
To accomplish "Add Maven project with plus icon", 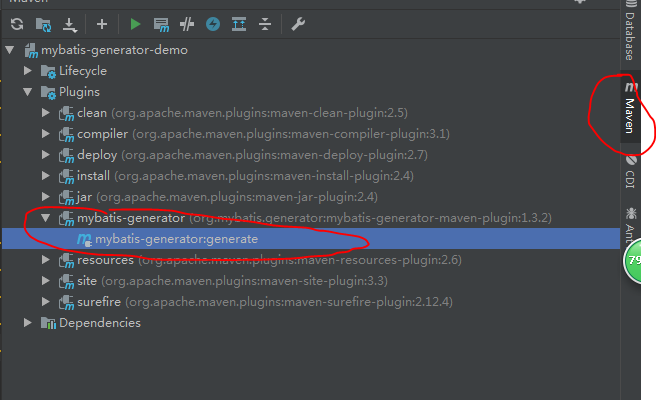I will pyautogui.click(x=102, y=24).
